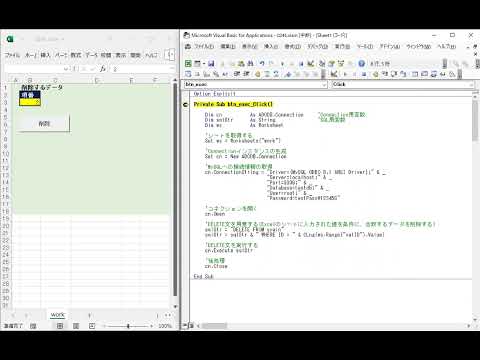
Task: Open Locals Window icon in Debug toolbar
Action: 415,74
